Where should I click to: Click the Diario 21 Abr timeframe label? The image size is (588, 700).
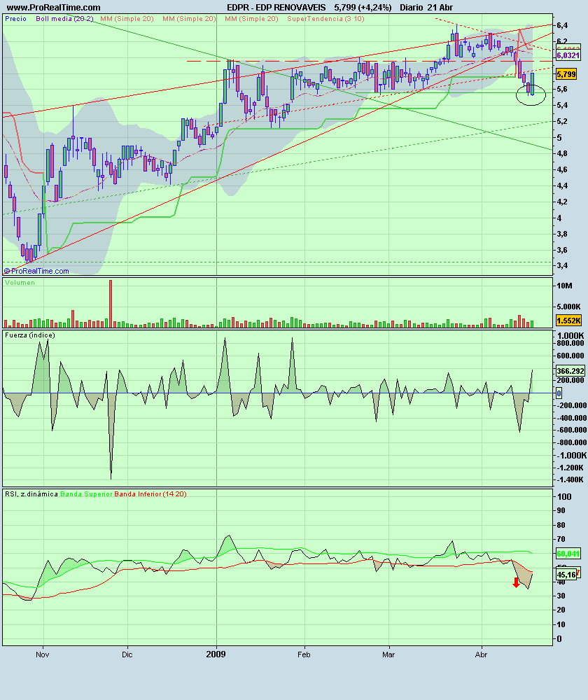[x=426, y=8]
